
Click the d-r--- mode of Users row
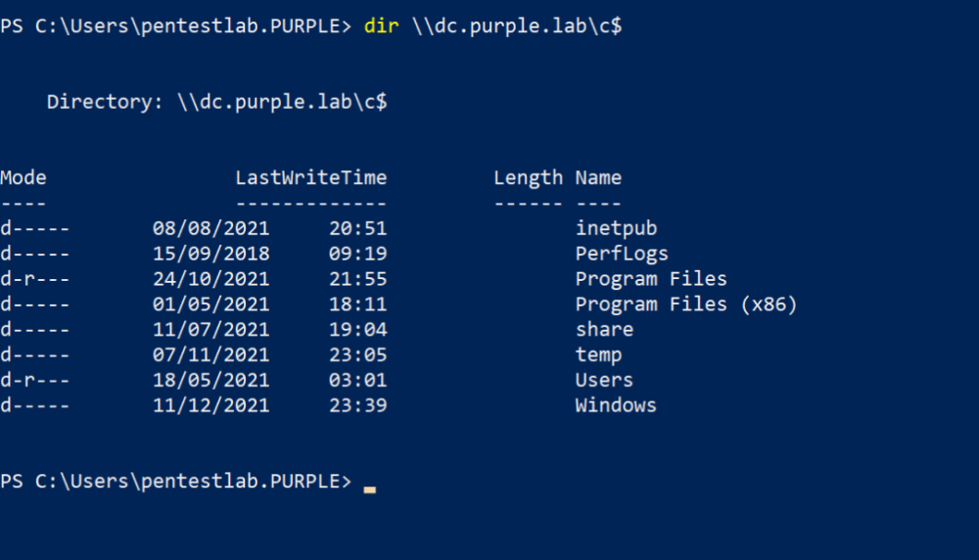point(35,381)
